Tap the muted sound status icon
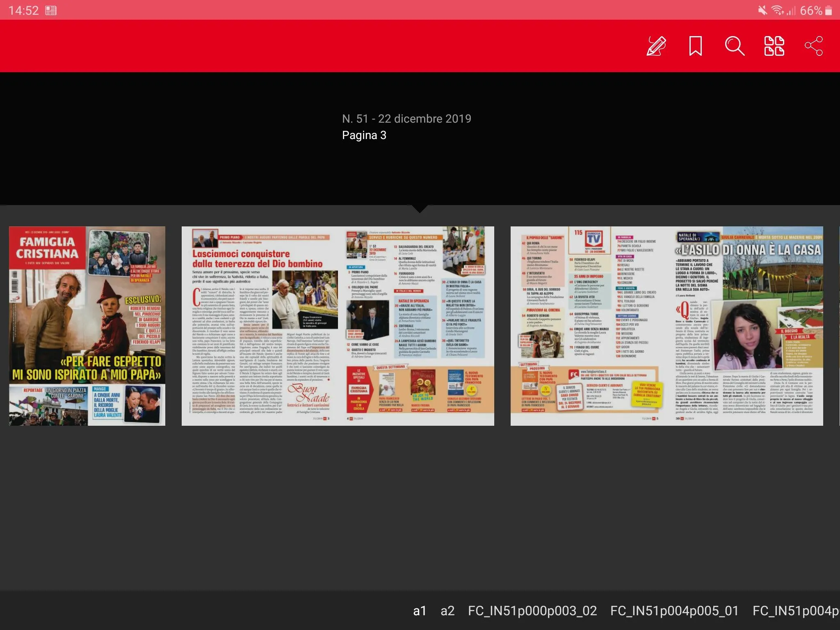The image size is (840, 630). click(x=762, y=10)
